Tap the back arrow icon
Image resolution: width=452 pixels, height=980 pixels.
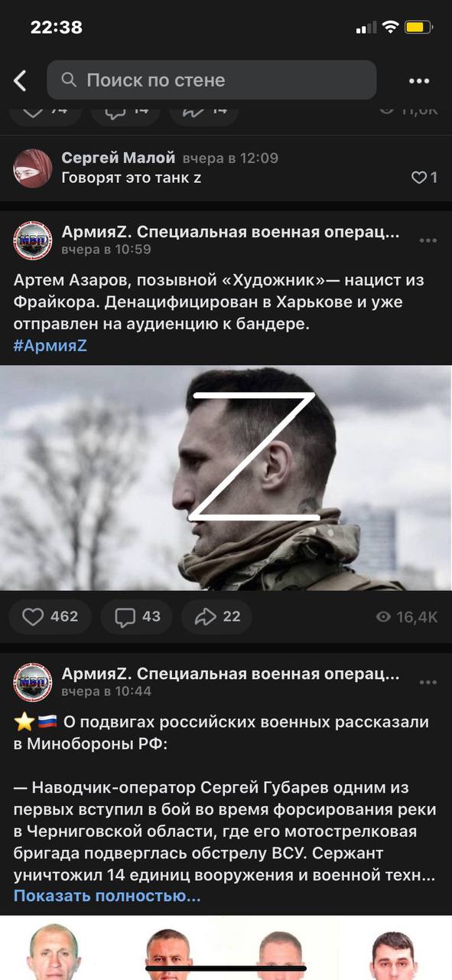click(x=21, y=80)
